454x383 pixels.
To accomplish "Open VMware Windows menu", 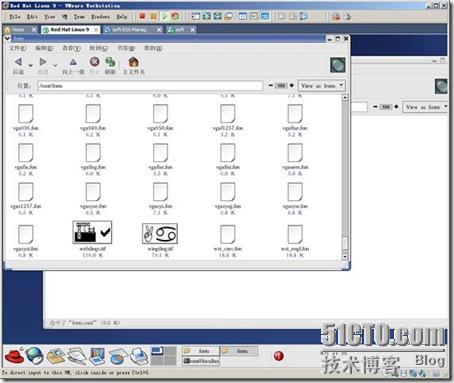I will (x=100, y=16).
